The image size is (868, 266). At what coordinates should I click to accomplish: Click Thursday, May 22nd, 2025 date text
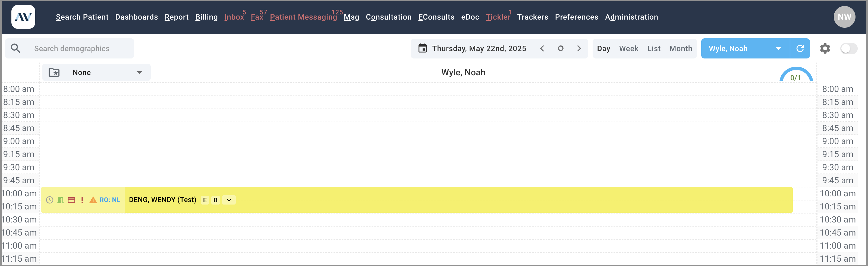[x=479, y=48]
